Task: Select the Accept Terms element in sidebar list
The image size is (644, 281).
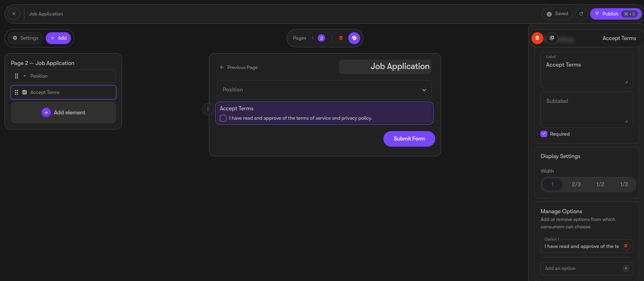Action: [63, 92]
